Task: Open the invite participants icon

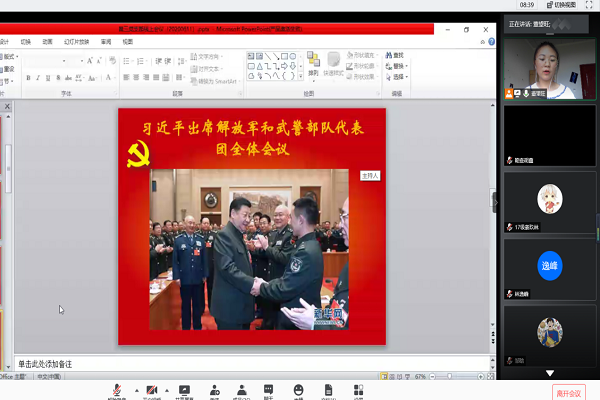Action: pos(214,391)
